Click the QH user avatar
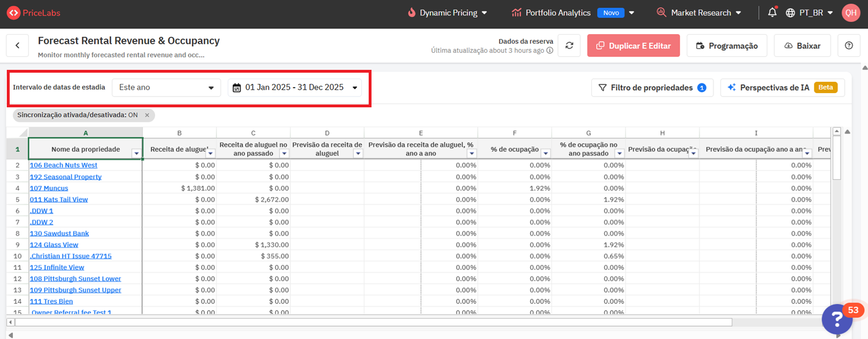868x339 pixels. coord(850,12)
